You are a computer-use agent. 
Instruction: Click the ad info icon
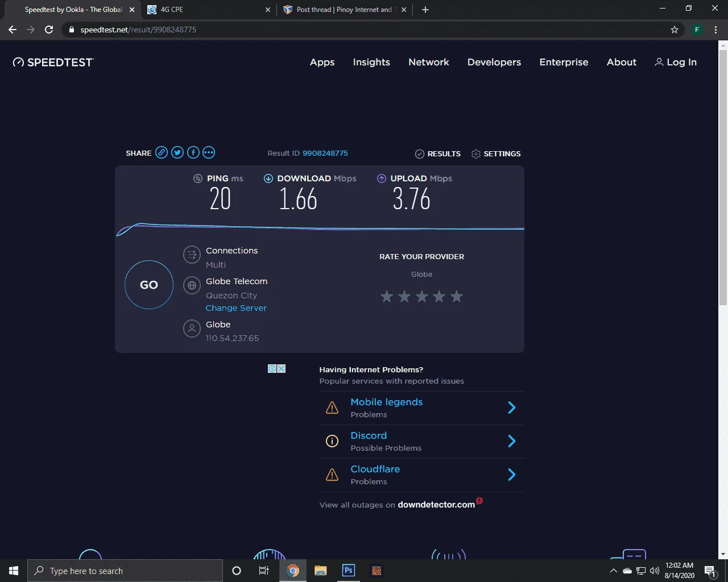(272, 368)
